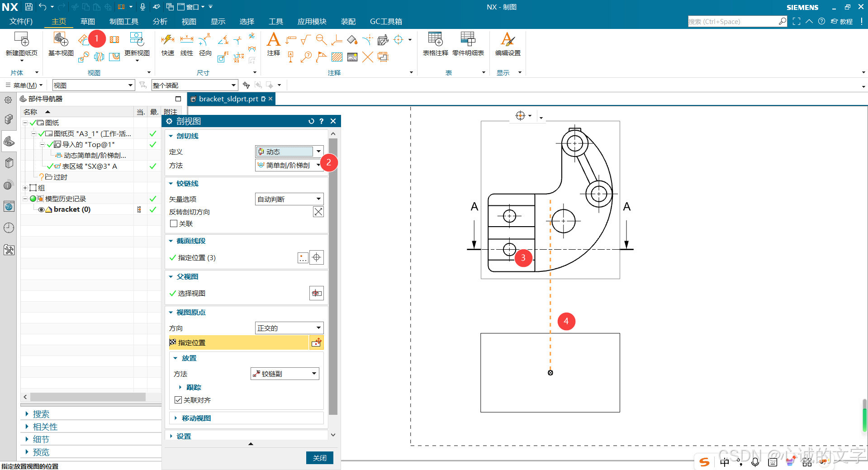Open Edit Settings (编辑设置) tool
This screenshot has height=470, width=868.
click(508, 39)
